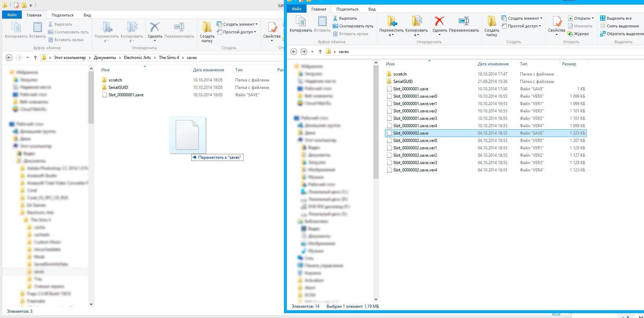Expand Простой доступ dropdown in right window
644x318 pixels.
click(521, 26)
